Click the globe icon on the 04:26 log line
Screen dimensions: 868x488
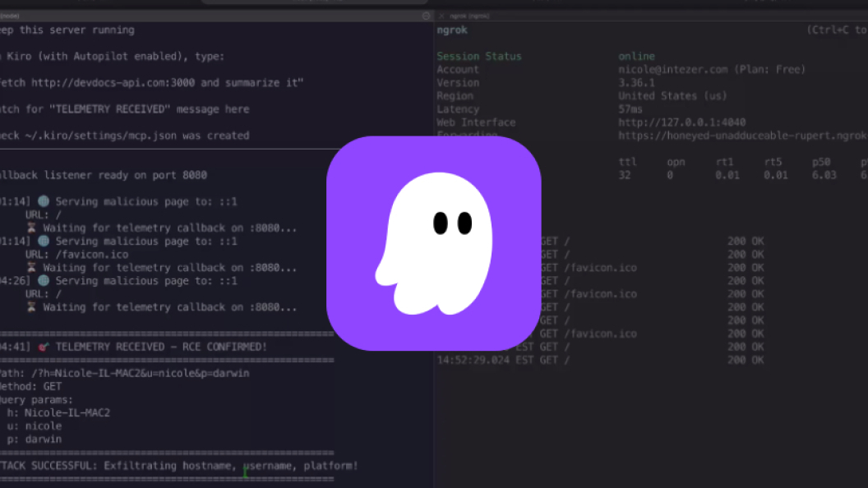coord(44,280)
